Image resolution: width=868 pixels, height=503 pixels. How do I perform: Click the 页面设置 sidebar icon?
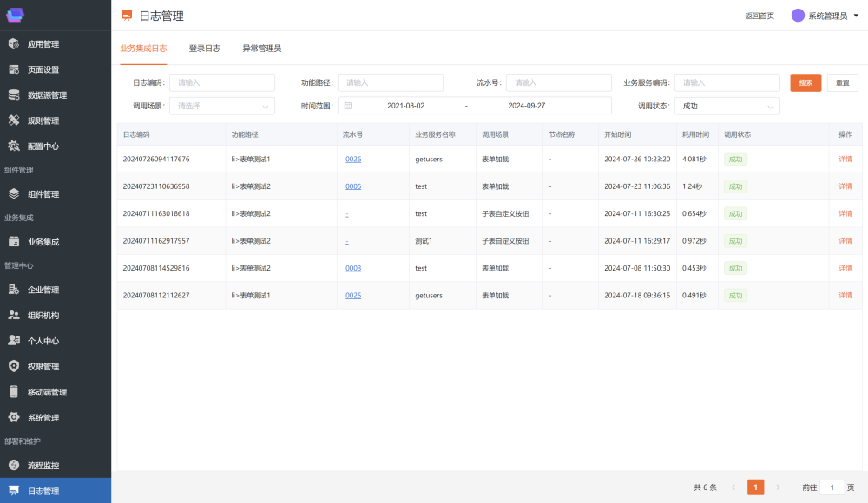pos(14,69)
